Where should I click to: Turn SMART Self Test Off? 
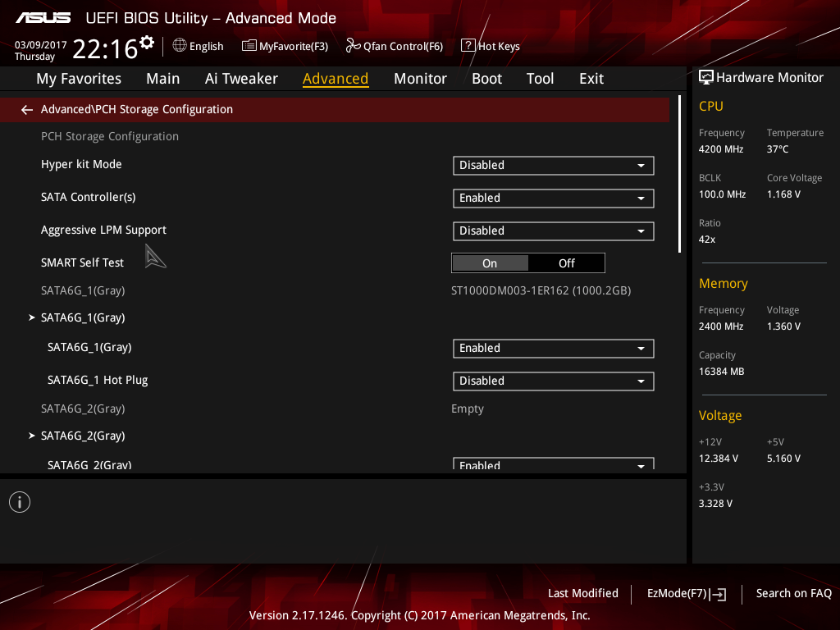566,263
